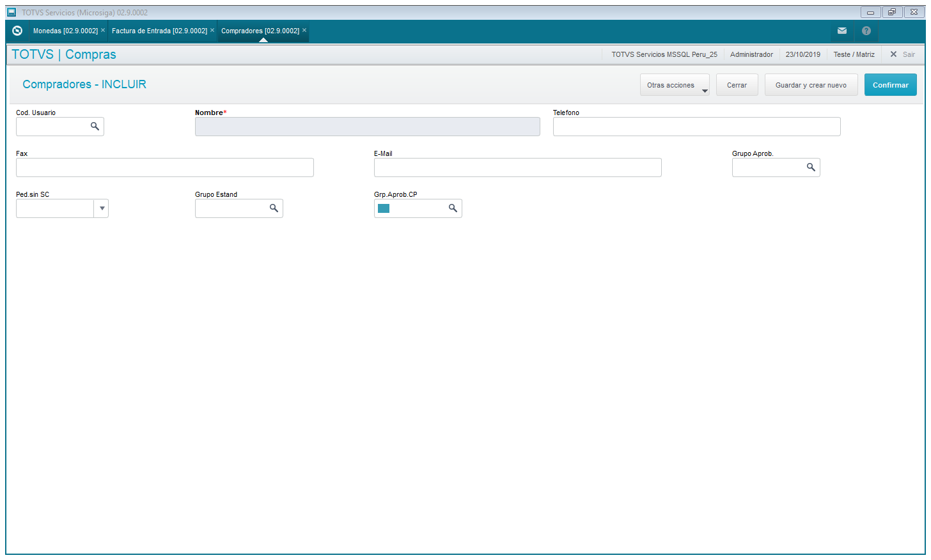Screen dimensions: 931x560
Task: Click the TOTVS | Compras title
Action: 64,54
